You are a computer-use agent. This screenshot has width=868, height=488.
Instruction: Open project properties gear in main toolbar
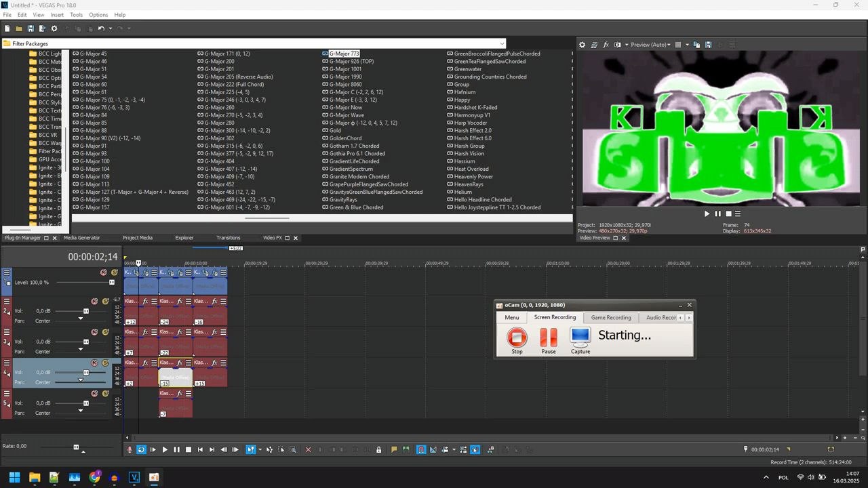[54, 28]
